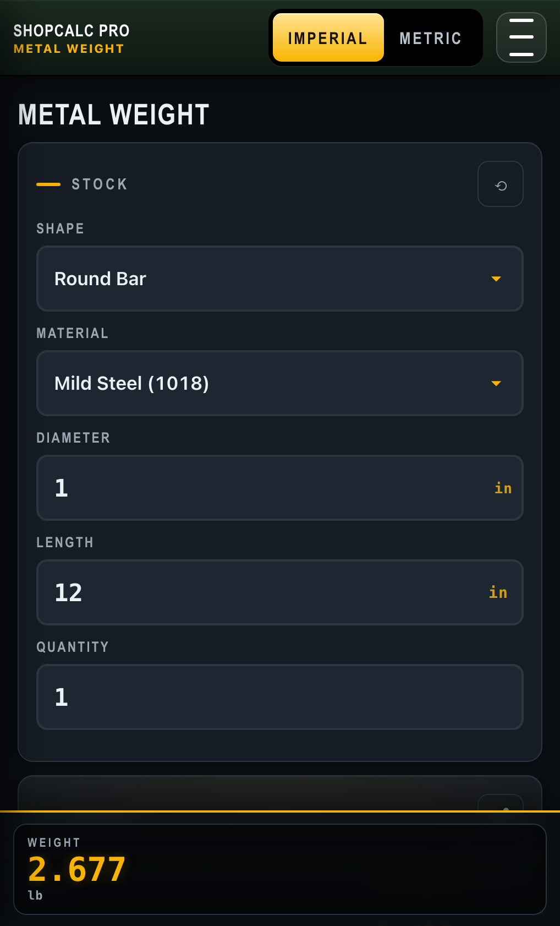560x926 pixels.
Task: Open the hamburger navigation menu
Action: click(520, 37)
